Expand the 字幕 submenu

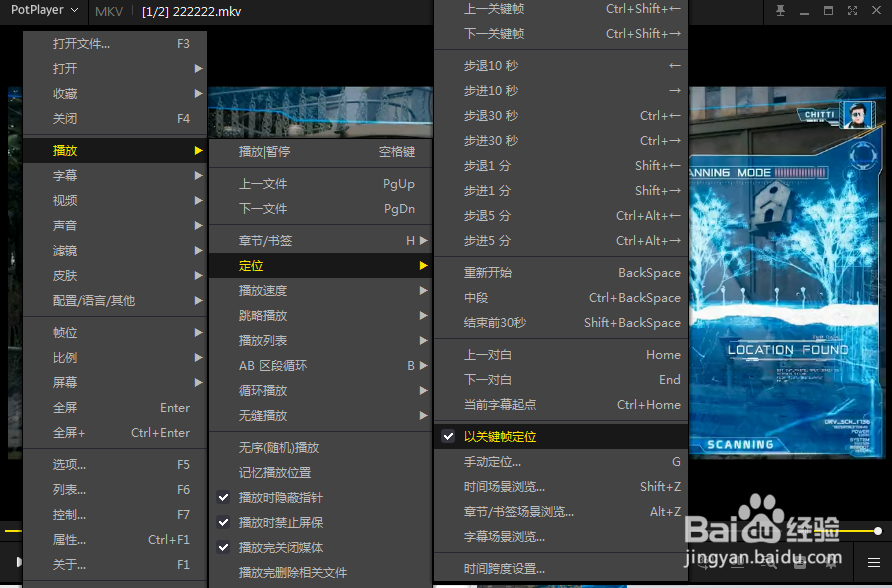(x=115, y=176)
